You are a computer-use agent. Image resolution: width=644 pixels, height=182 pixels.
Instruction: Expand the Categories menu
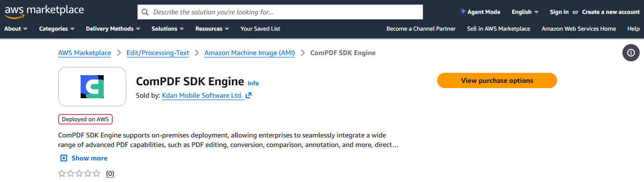coord(57,29)
